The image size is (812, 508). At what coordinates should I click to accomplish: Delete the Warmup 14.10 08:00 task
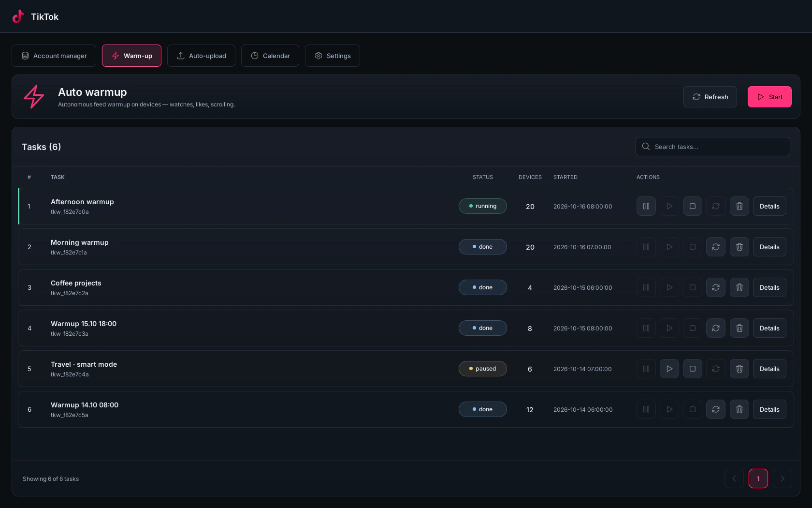(x=739, y=409)
